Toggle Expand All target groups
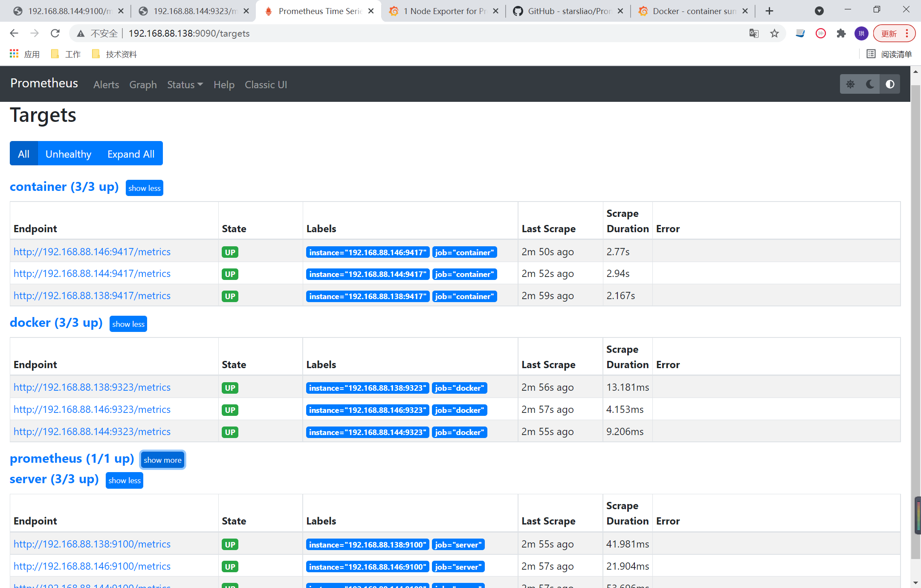The width and height of the screenshot is (921, 588). (x=131, y=154)
